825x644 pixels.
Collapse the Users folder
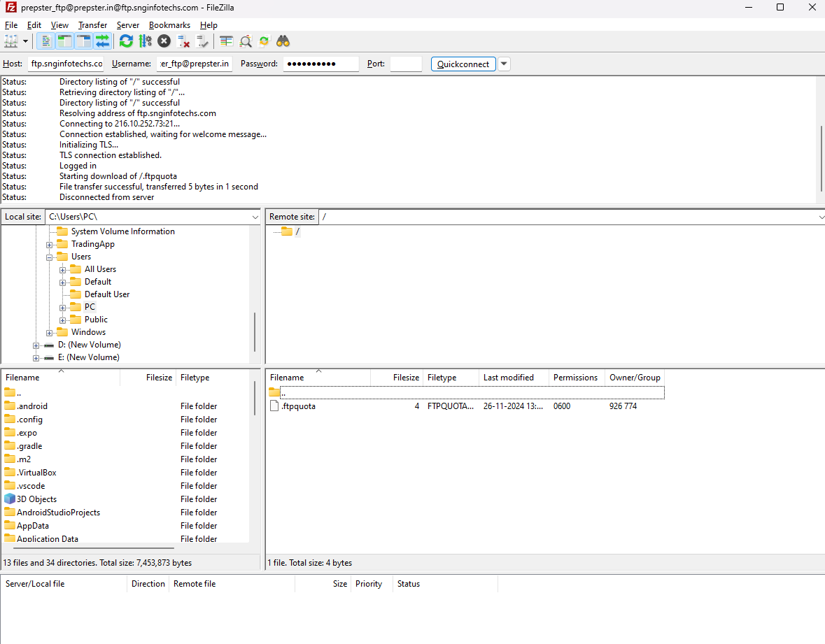click(49, 257)
